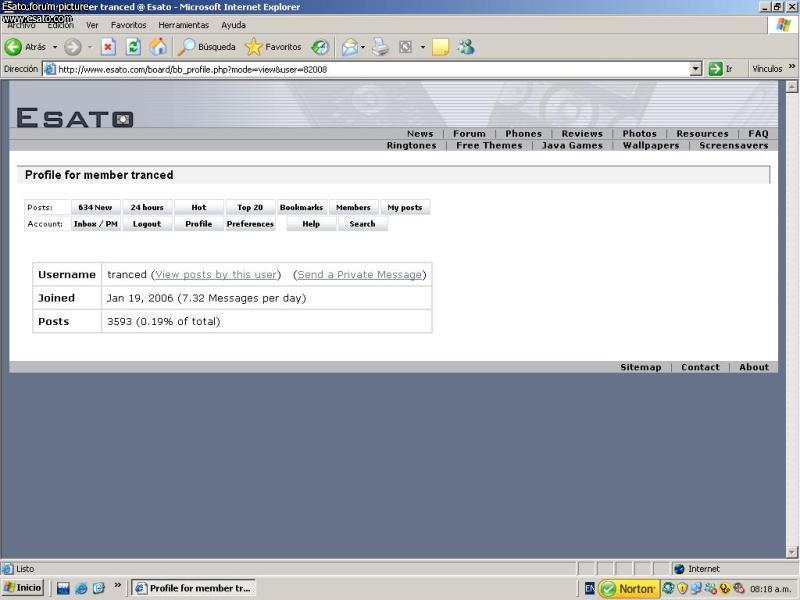
Task: Open the Messenger people icon
Action: coord(466,47)
